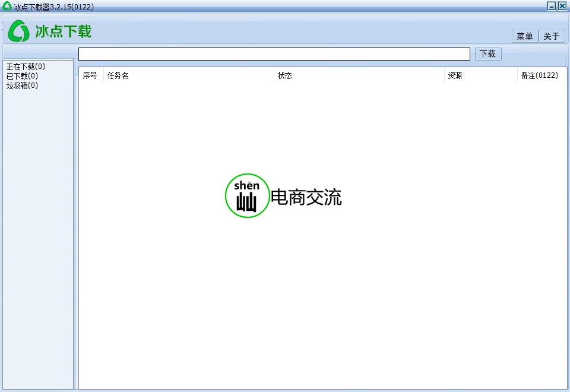Click the 冰点下载 green logo icon

click(x=18, y=31)
